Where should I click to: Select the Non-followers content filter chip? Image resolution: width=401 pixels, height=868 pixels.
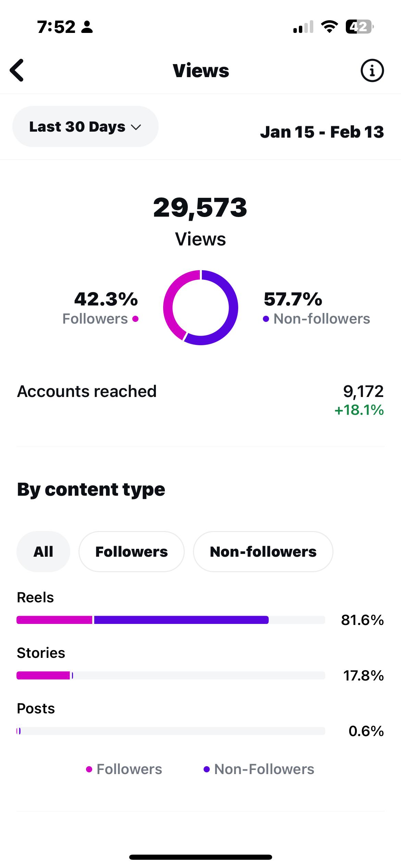point(263,552)
